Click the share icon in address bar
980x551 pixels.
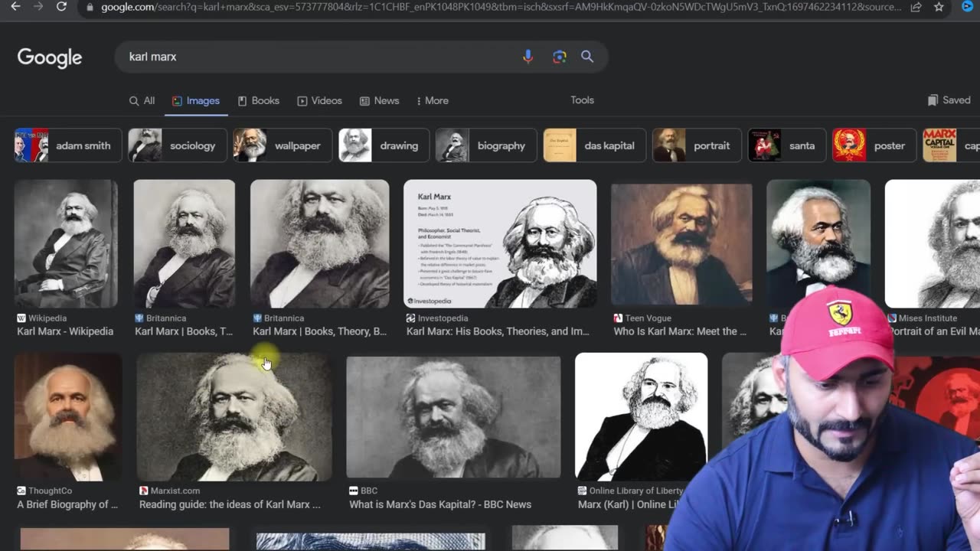tap(916, 7)
